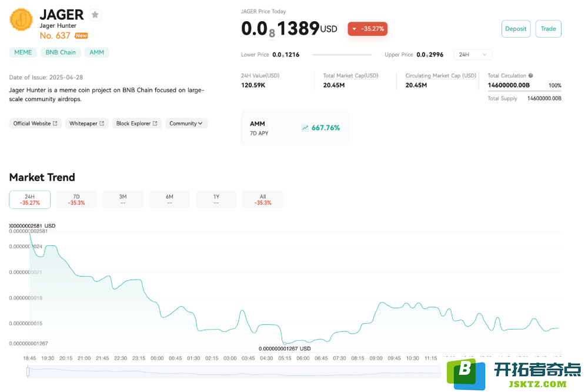This screenshot has width=588, height=392.
Task: Expand the Community dropdown
Action: tap(186, 123)
